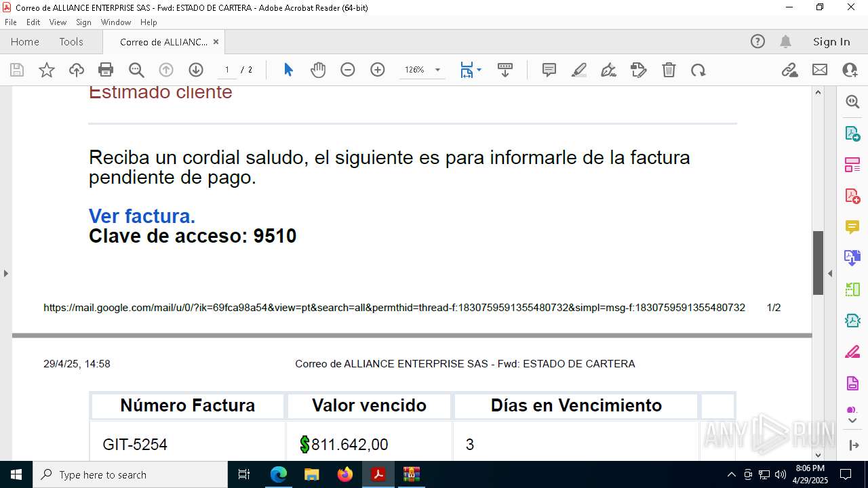This screenshot has width=868, height=488.
Task: Select the highlight text pen
Action: click(x=579, y=70)
